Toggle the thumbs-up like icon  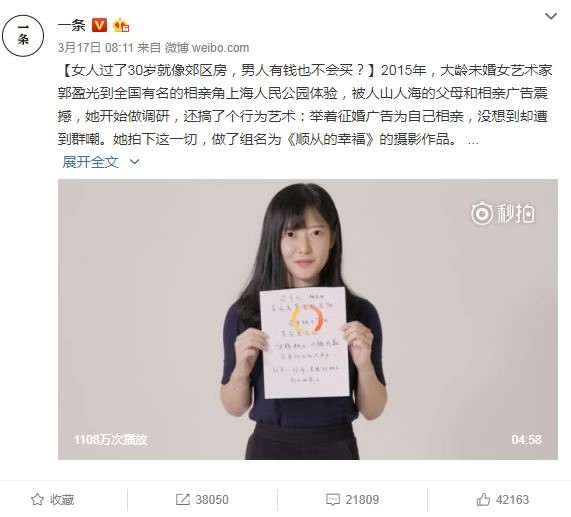pyautogui.click(x=483, y=499)
